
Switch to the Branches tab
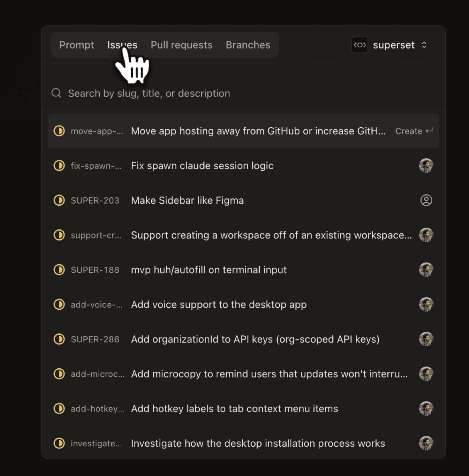click(248, 45)
